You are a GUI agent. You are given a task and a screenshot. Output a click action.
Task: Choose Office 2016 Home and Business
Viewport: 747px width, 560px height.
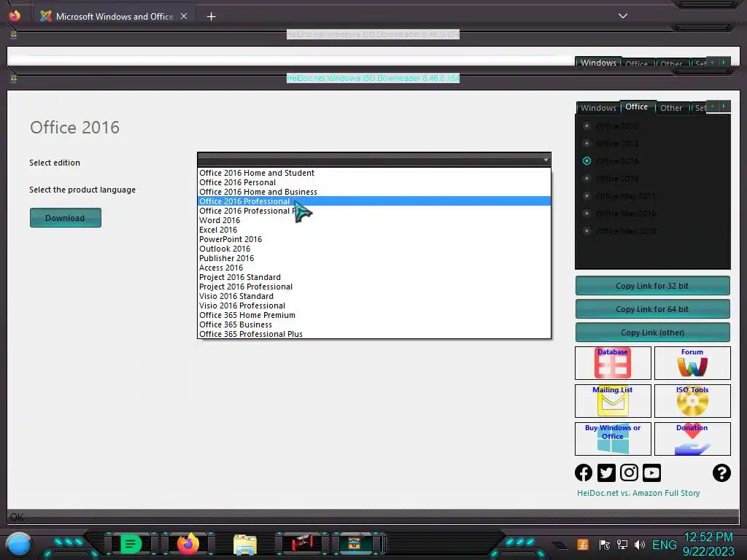click(374, 192)
